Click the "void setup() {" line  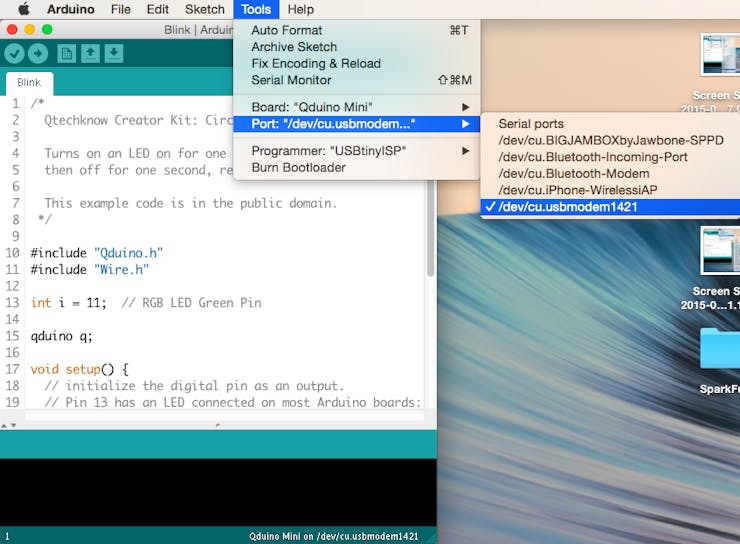tap(79, 369)
